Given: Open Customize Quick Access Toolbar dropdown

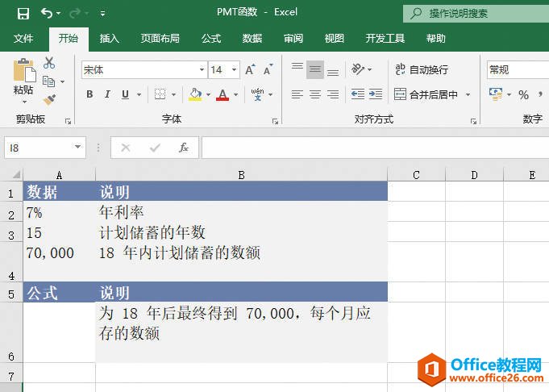Looking at the screenshot, I should click(x=103, y=14).
